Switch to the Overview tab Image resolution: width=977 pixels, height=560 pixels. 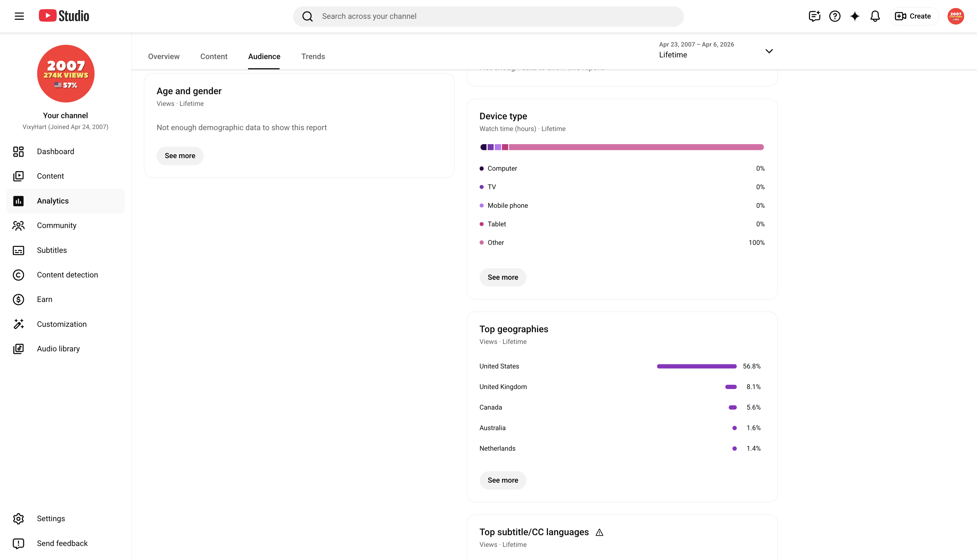pyautogui.click(x=164, y=57)
